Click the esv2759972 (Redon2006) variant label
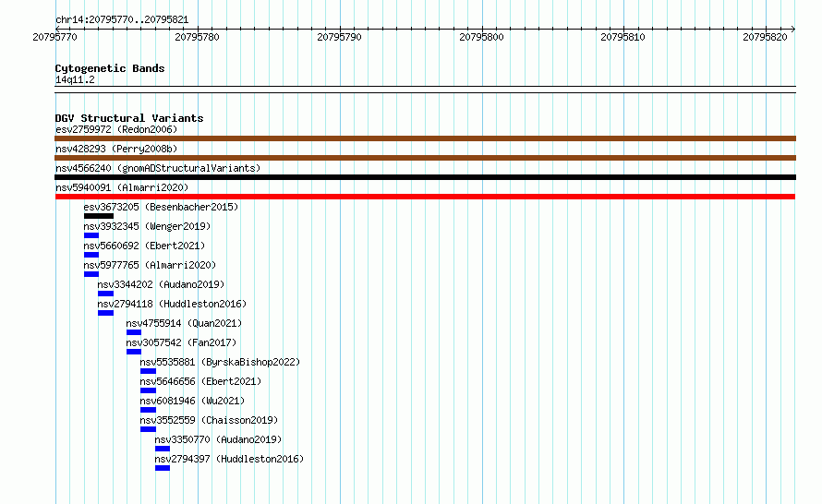 click(116, 129)
